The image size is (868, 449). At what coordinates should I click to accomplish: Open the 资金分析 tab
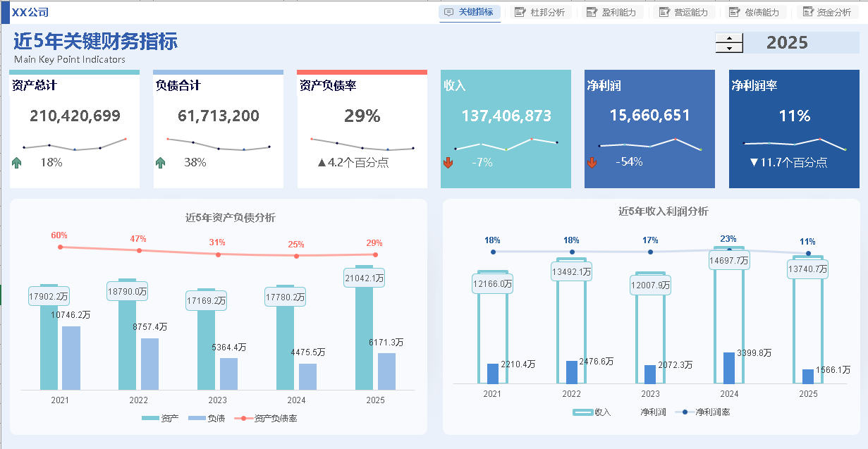point(826,12)
